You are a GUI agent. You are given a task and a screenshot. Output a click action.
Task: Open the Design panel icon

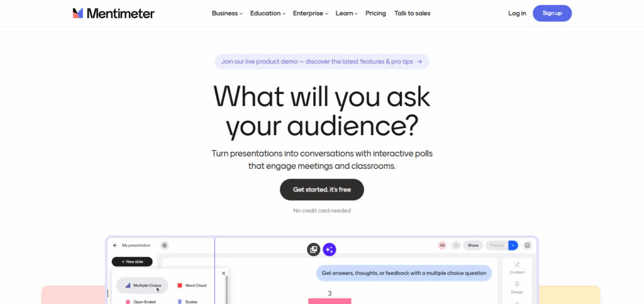[517, 288]
